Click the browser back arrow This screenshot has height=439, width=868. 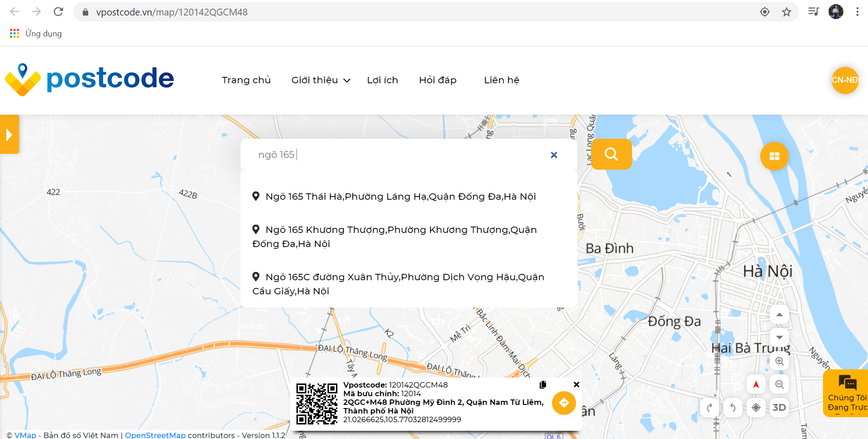click(x=15, y=12)
